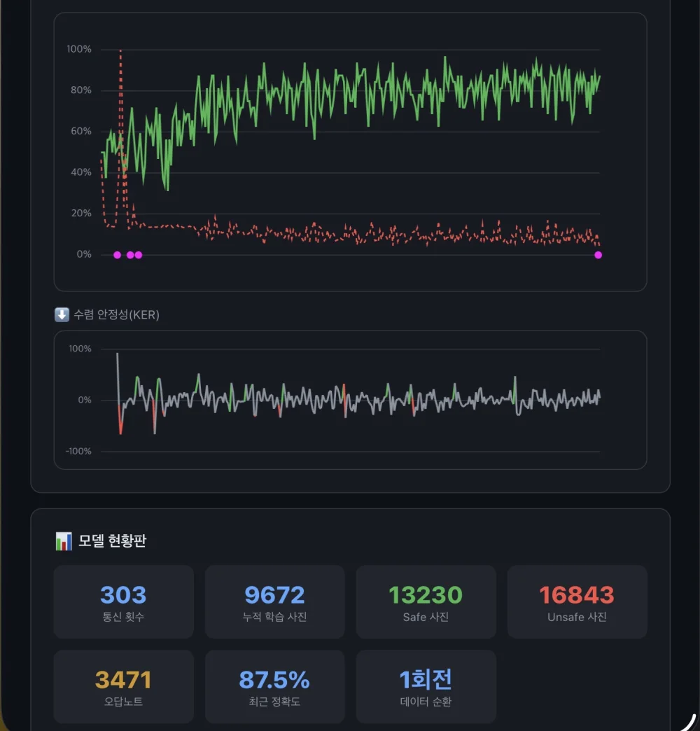The width and height of the screenshot is (700, 731).
Task: Click the bar chart icon next to 모델 현황판
Action: [64, 541]
